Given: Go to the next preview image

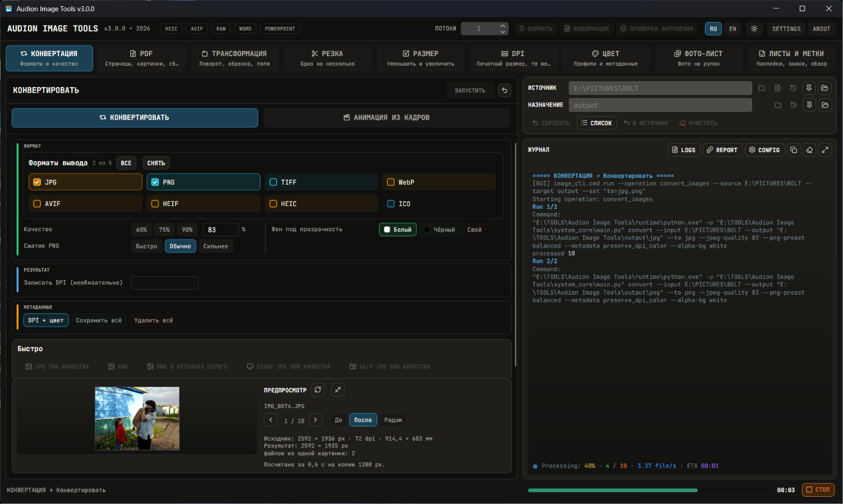Looking at the screenshot, I should pos(315,420).
